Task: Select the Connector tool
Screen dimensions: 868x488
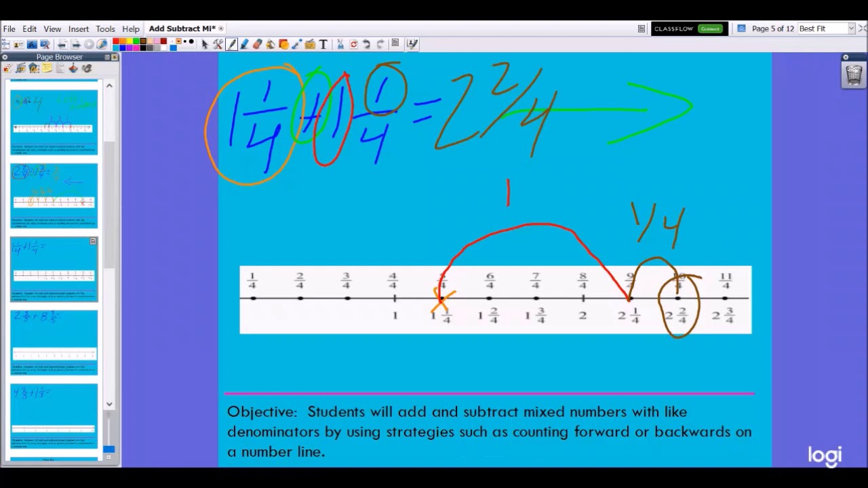Action: point(296,44)
